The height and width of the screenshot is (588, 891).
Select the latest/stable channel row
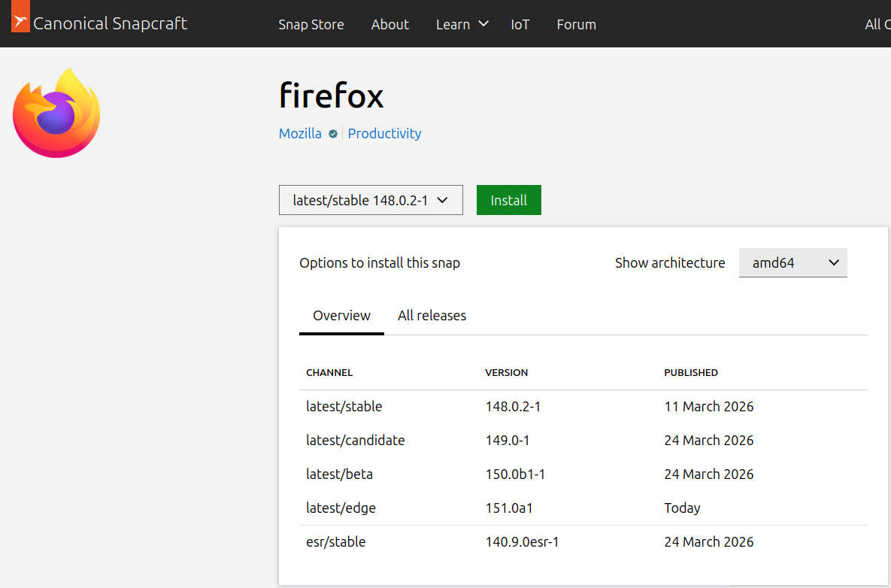(x=344, y=407)
